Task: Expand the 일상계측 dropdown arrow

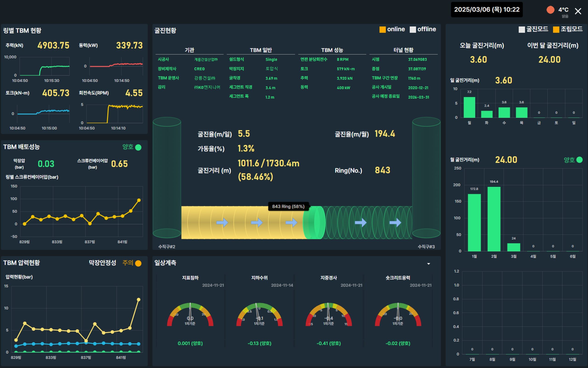Action: [429, 264]
